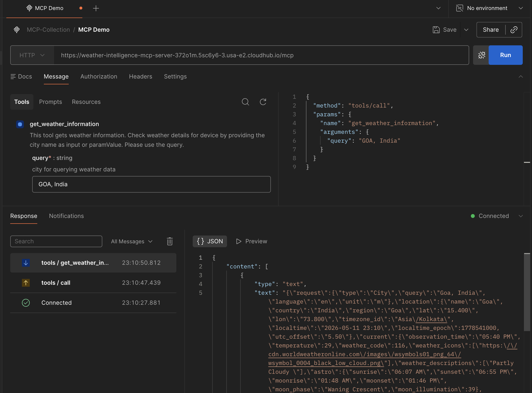Open the All Messages filter dropdown
Image resolution: width=532 pixels, height=393 pixels.
pos(132,241)
